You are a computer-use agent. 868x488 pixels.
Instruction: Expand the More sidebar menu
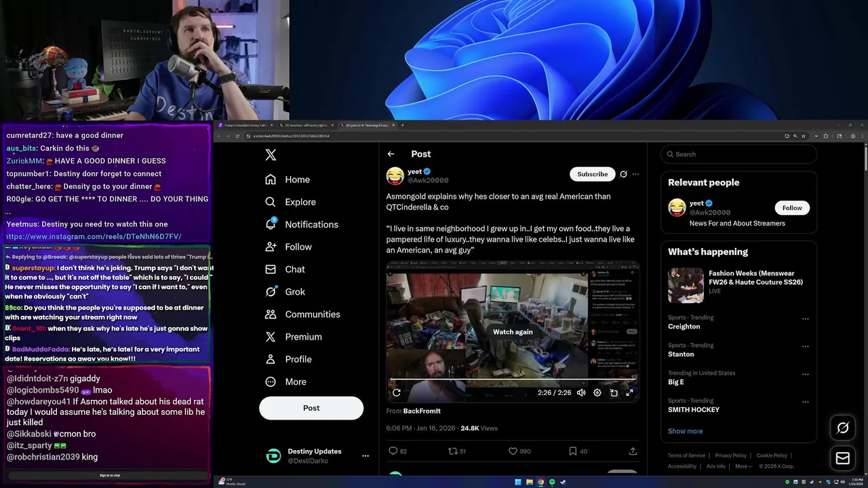tap(285, 382)
